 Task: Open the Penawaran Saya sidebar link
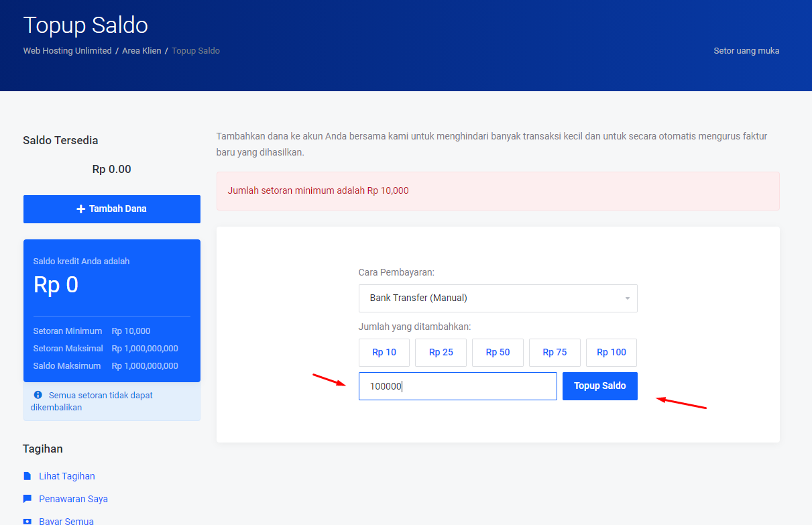point(73,499)
